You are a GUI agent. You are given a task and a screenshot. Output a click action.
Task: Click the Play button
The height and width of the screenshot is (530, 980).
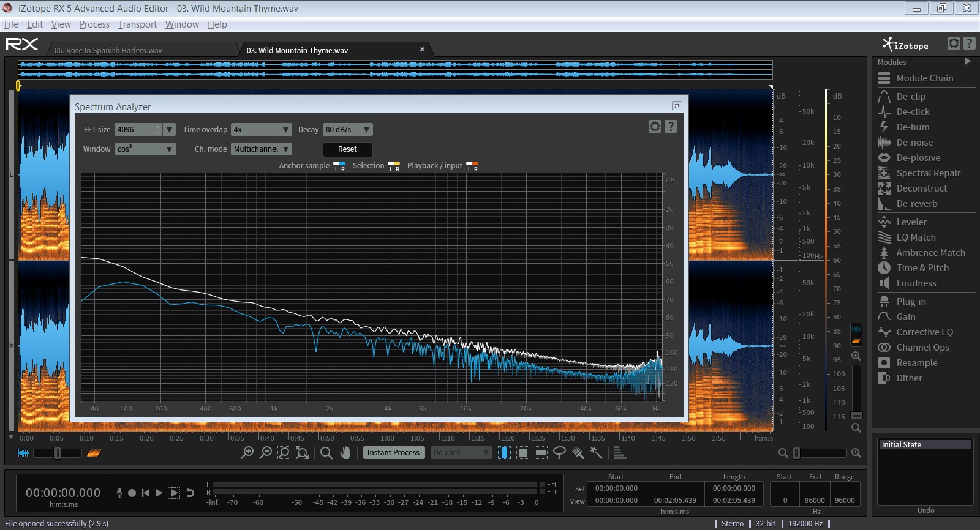(159, 493)
